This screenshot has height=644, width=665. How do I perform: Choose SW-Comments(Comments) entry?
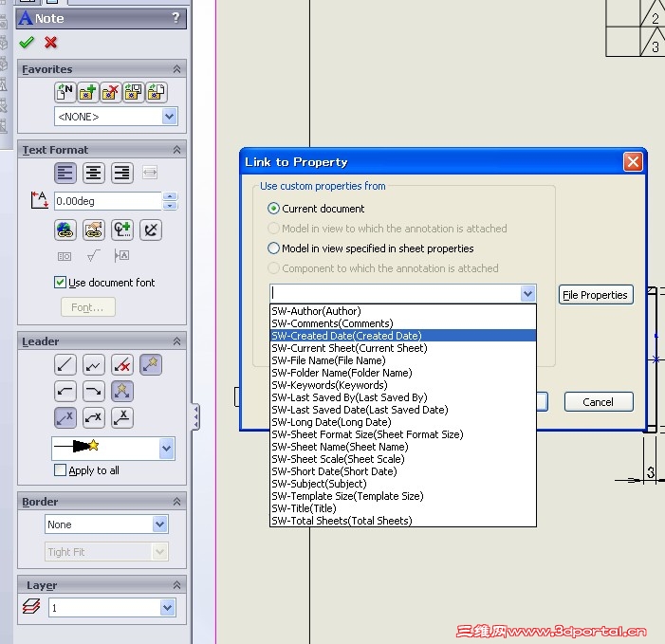tap(403, 323)
